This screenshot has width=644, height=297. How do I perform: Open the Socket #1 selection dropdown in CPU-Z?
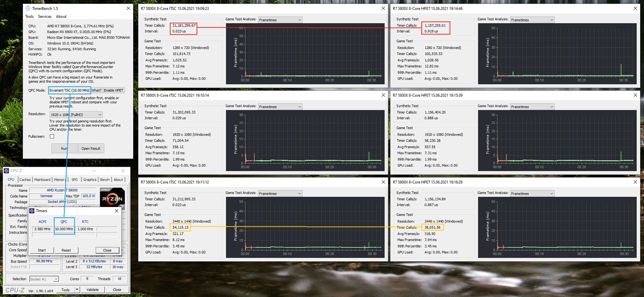pos(44,279)
